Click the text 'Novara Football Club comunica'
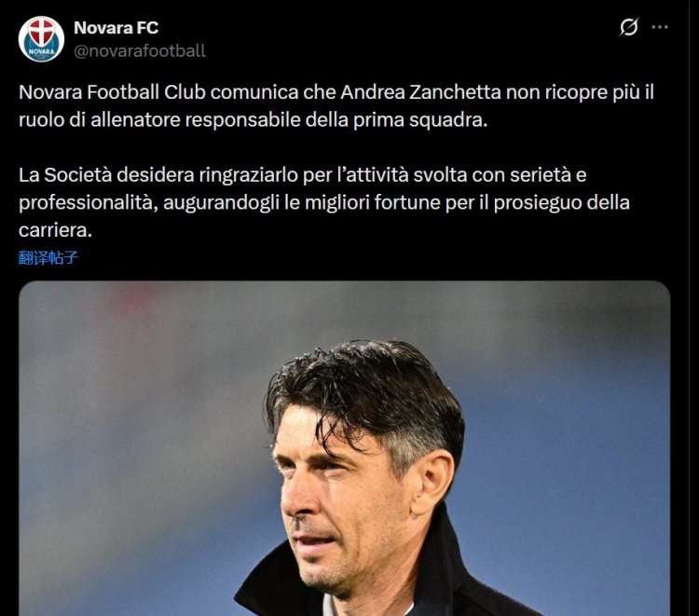Viewport: 699px width, 616px height. coord(158,92)
